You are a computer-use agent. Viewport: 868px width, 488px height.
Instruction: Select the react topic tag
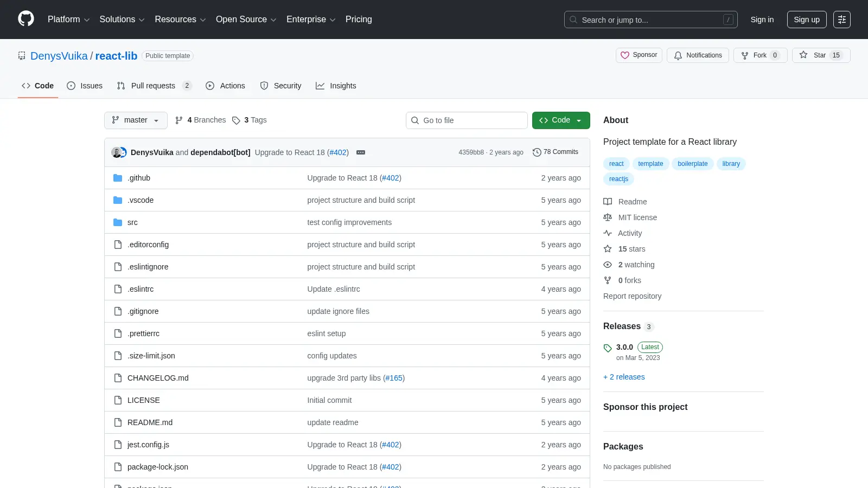tap(616, 164)
